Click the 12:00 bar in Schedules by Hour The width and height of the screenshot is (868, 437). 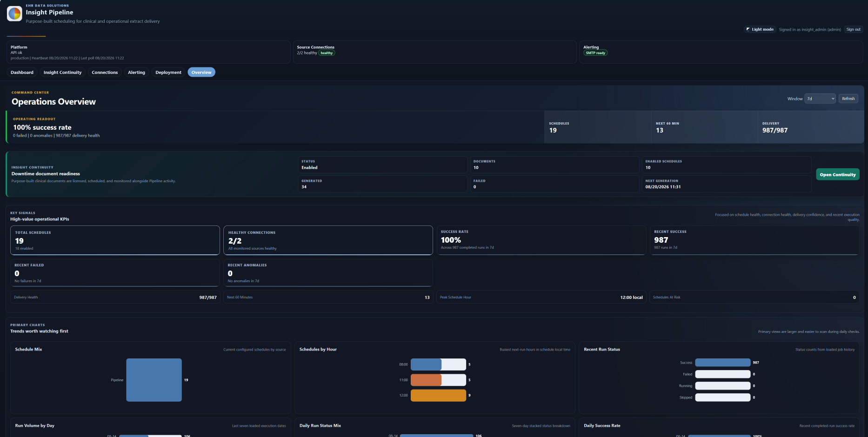click(438, 395)
